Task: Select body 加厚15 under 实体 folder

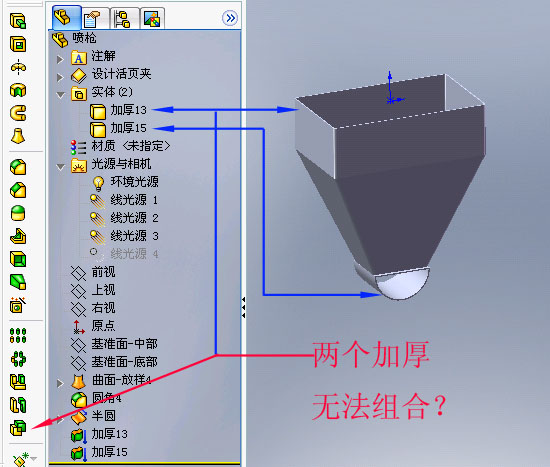Action: (x=118, y=129)
